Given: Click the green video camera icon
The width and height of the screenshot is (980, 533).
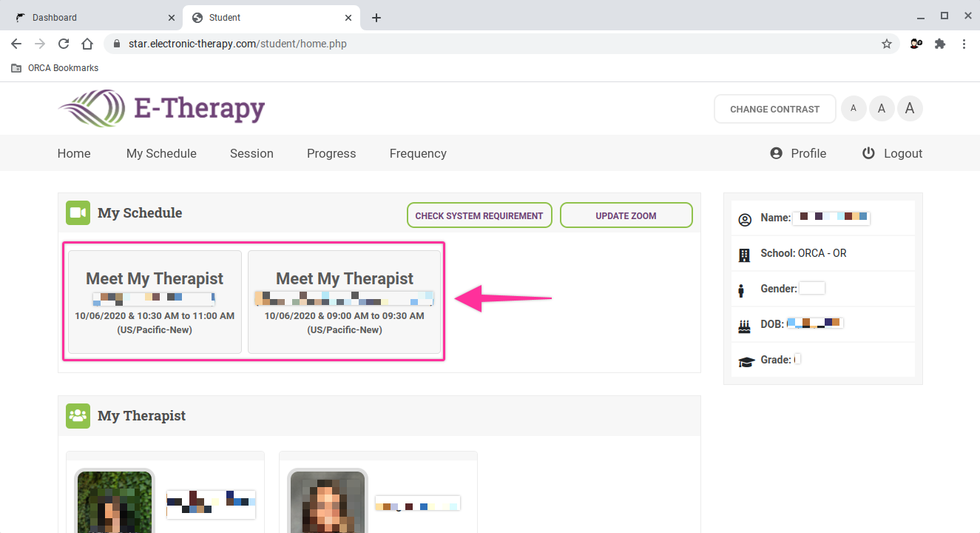Looking at the screenshot, I should pos(78,213).
